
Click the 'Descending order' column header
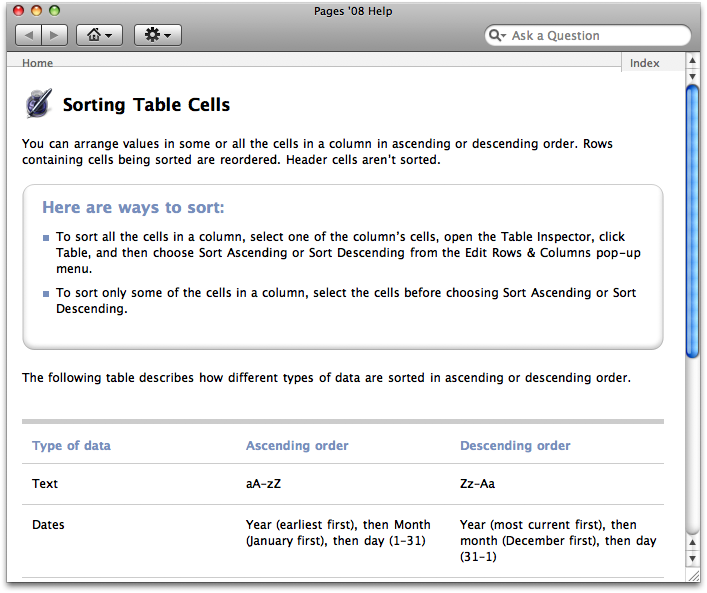[515, 446]
